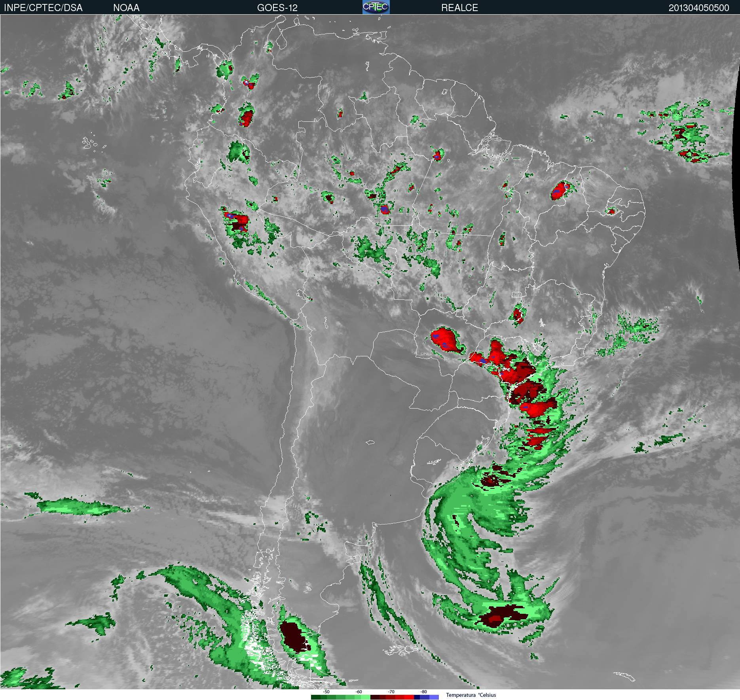Screen dimensions: 740x700
Task: Click the NOAA label
Action: coord(126,8)
